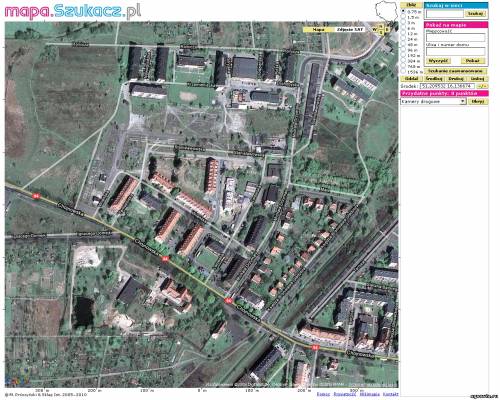Focus the Miejscowość input field
The width and height of the screenshot is (500, 400).
pos(456,37)
